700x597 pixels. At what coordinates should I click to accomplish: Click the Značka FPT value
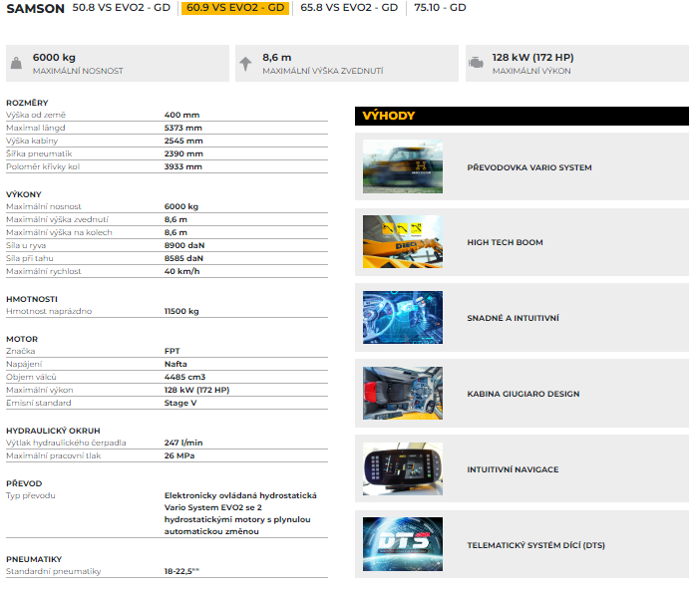(172, 351)
